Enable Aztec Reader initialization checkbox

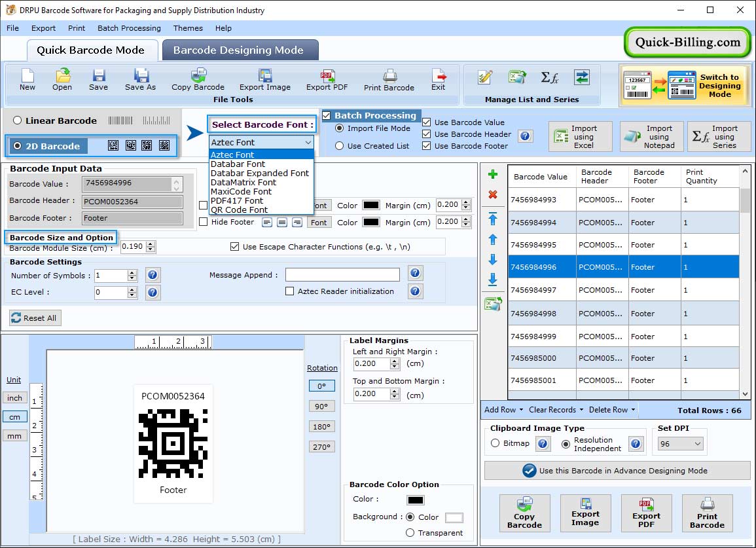pyautogui.click(x=290, y=291)
